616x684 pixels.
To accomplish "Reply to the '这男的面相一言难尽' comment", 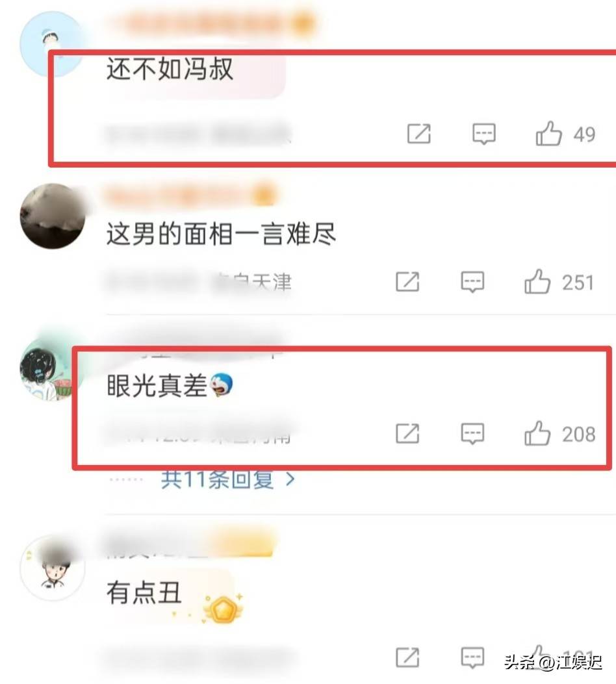I will point(472,282).
